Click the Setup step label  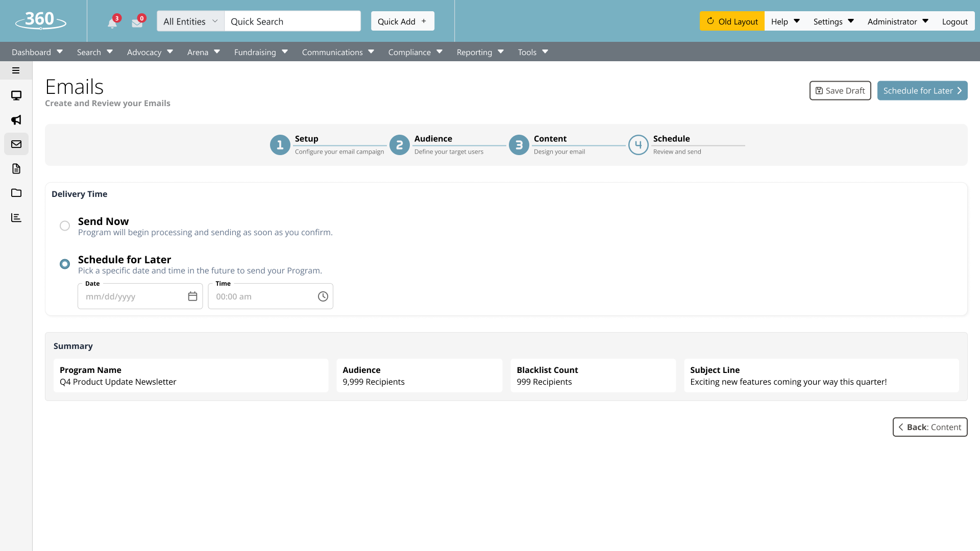pos(307,139)
